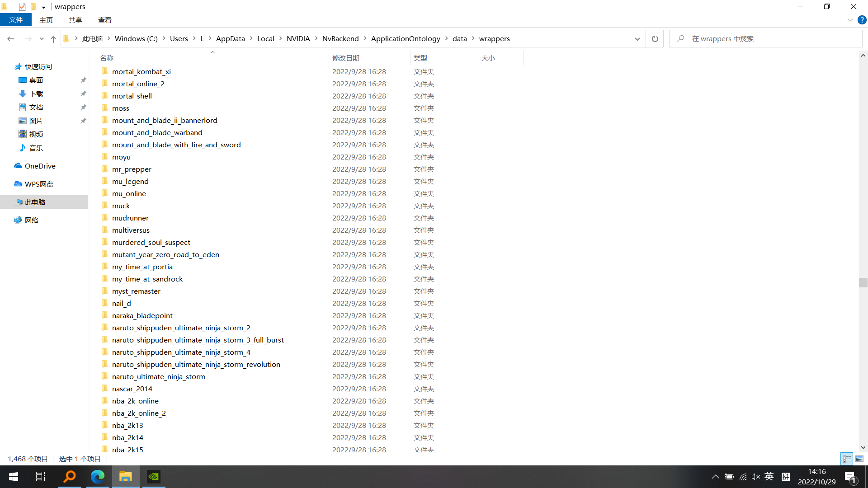Image resolution: width=868 pixels, height=488 pixels.
Task: Select the murdered_soul_suspect folder
Action: point(151,242)
